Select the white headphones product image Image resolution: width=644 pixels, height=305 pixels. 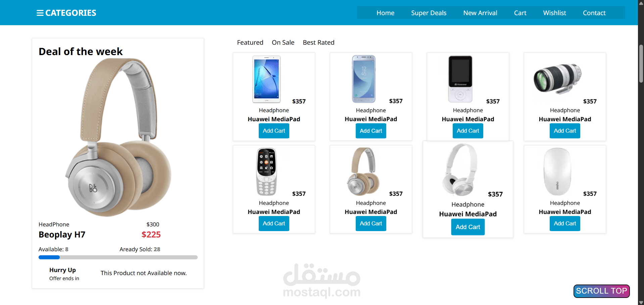tap(459, 170)
